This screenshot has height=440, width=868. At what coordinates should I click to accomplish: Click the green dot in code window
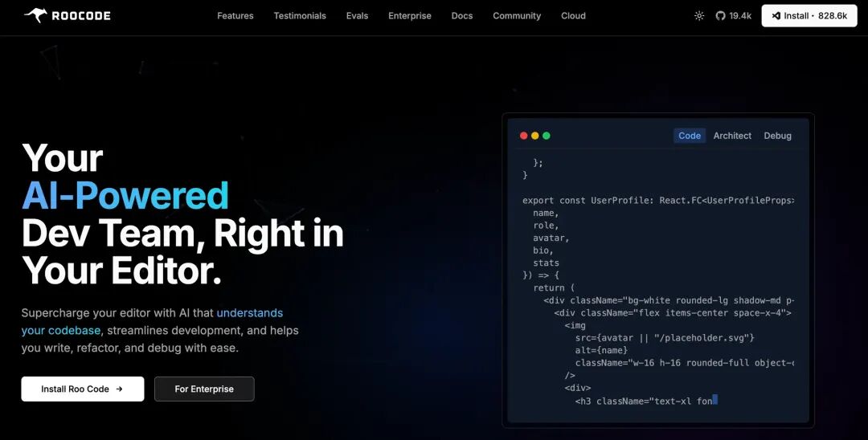point(547,136)
